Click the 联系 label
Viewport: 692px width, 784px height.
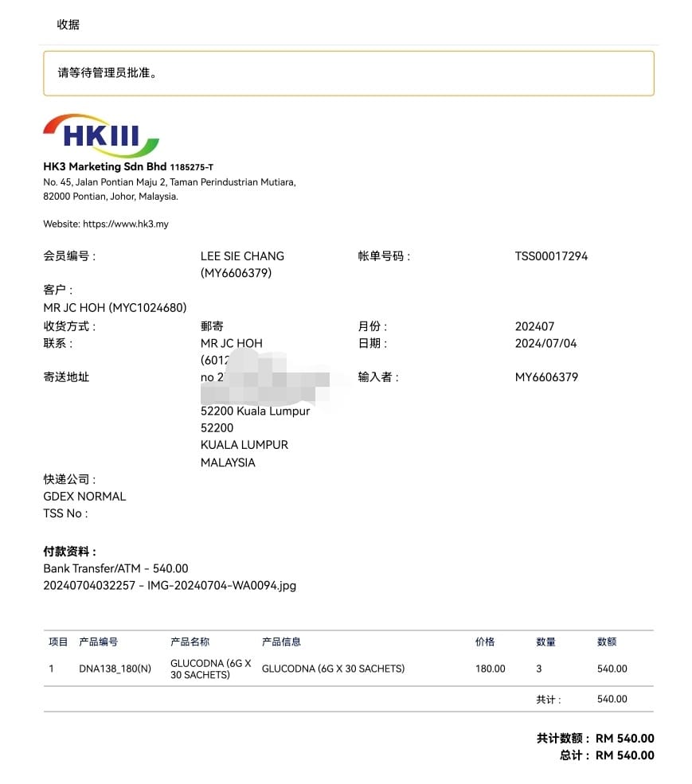click(x=57, y=344)
